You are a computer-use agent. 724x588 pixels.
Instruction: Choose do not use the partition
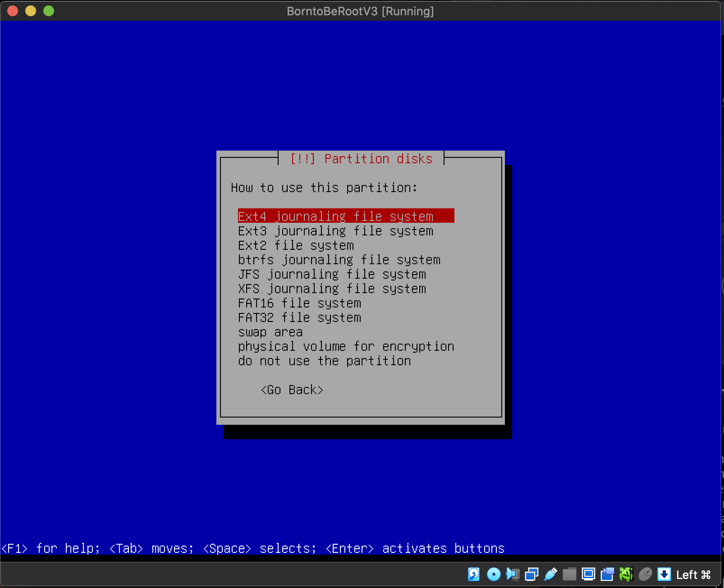(324, 361)
